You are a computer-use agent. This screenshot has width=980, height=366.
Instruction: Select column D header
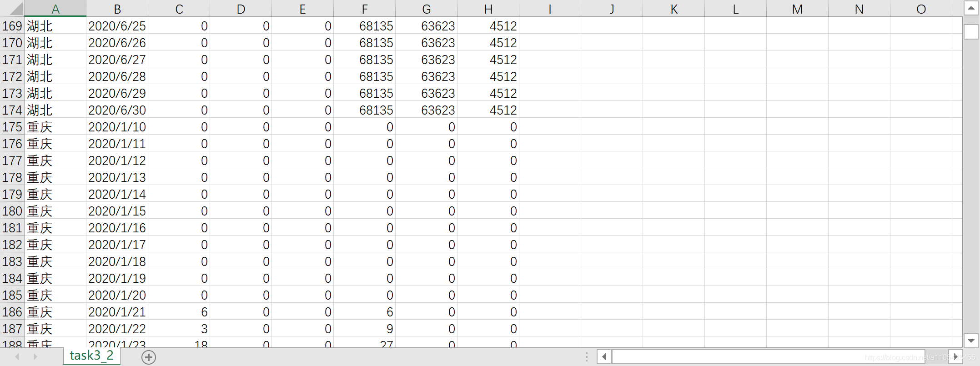241,9
